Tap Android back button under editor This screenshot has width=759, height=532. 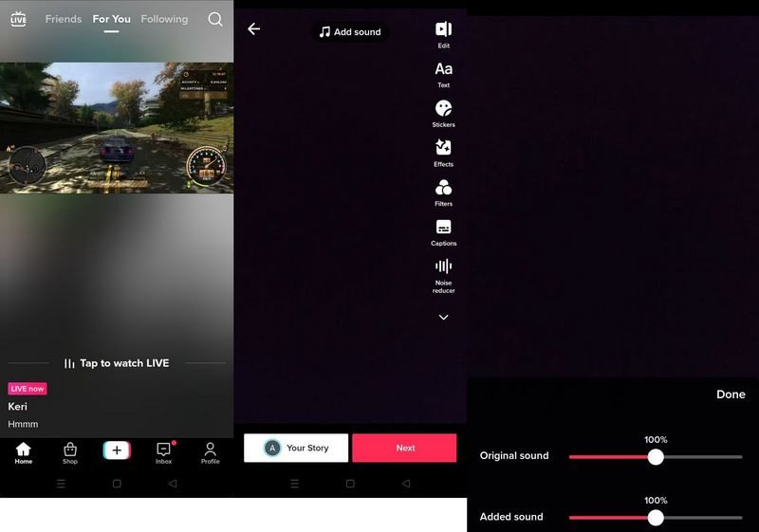(406, 484)
